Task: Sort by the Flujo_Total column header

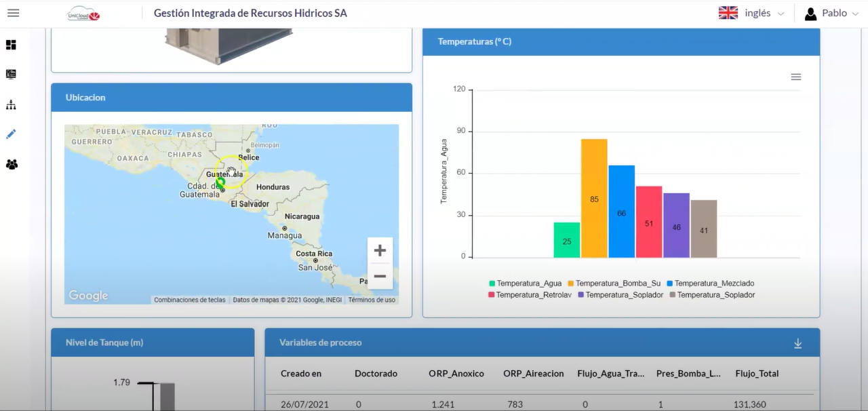Action: 757,374
